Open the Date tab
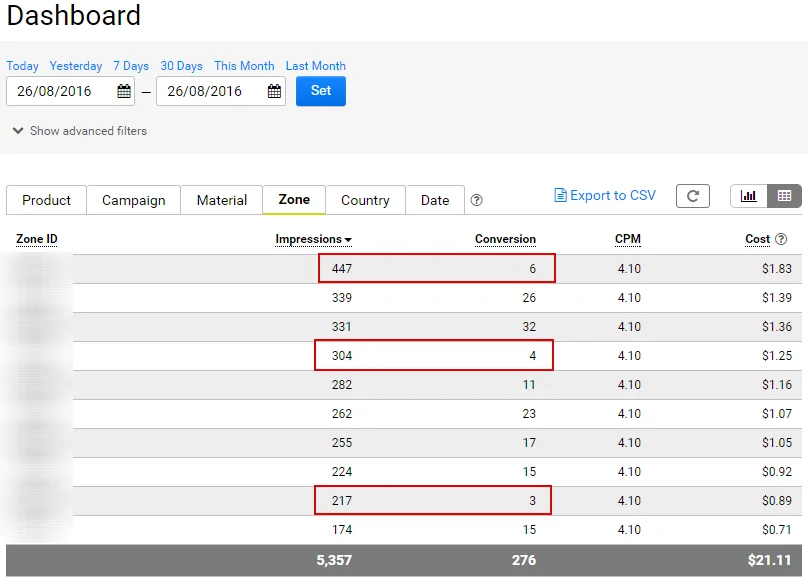 [x=435, y=200]
